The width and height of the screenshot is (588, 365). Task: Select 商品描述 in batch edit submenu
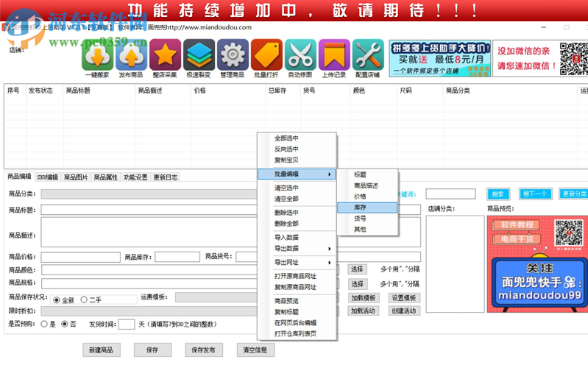click(x=367, y=185)
